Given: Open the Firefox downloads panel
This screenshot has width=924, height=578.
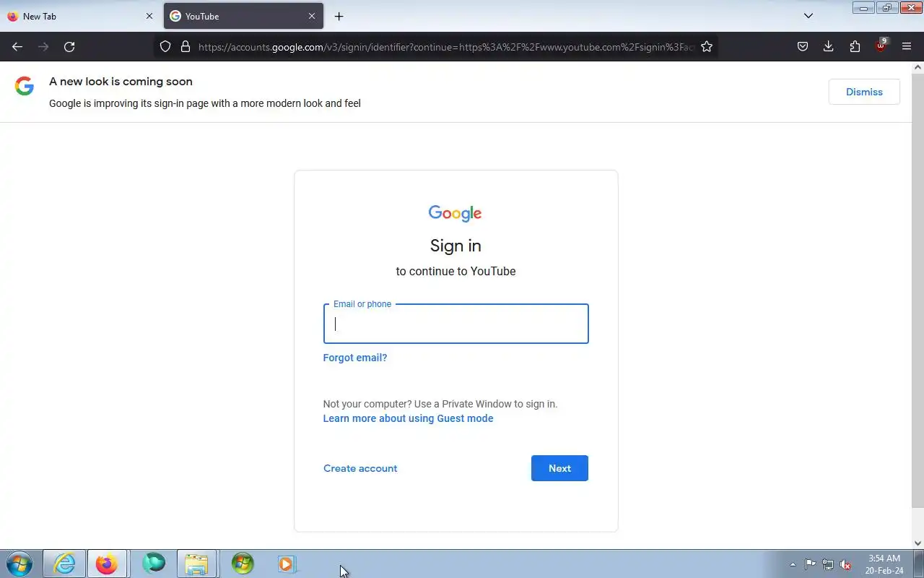Looking at the screenshot, I should coord(828,46).
